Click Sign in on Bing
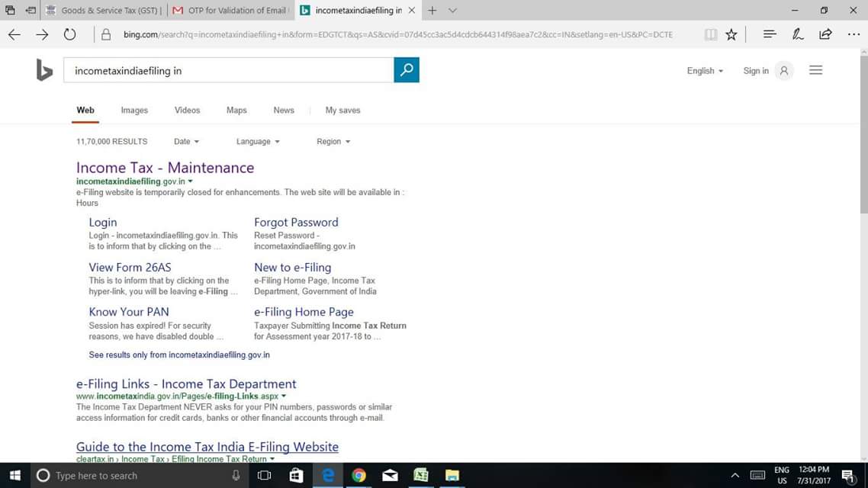Screen dimensions: 868x488 [x=756, y=71]
